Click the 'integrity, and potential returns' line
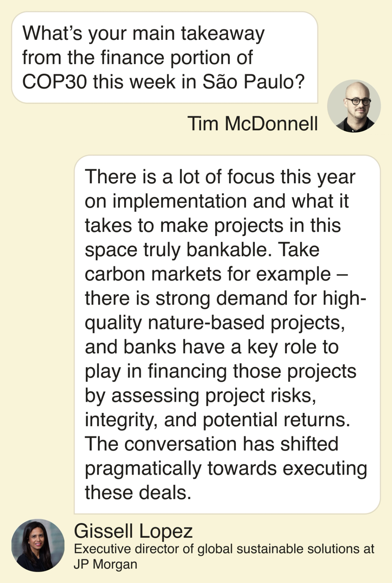The width and height of the screenshot is (392, 583). pyautogui.click(x=217, y=420)
